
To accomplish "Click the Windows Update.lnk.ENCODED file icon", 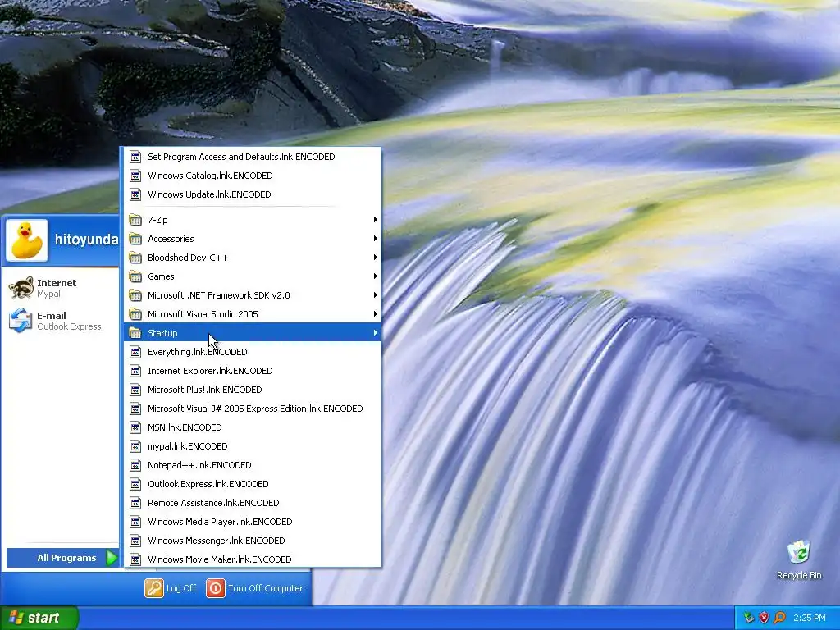I will [x=135, y=194].
